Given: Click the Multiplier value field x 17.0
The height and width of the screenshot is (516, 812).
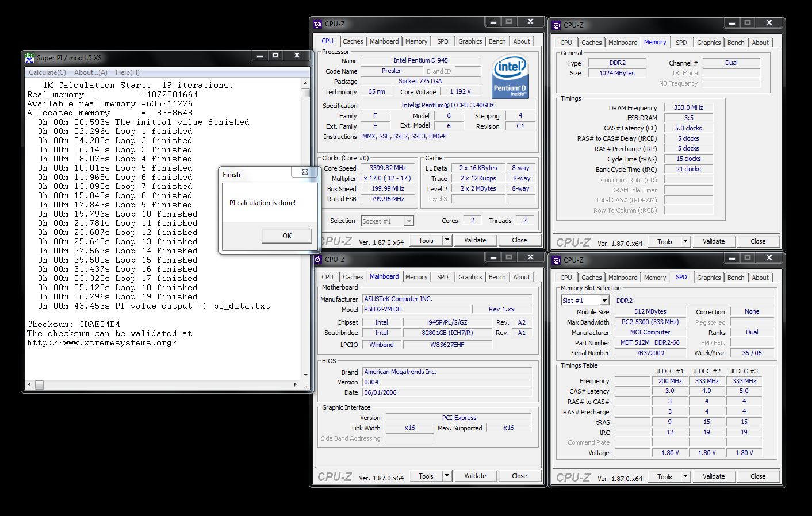Looking at the screenshot, I should coord(388,178).
